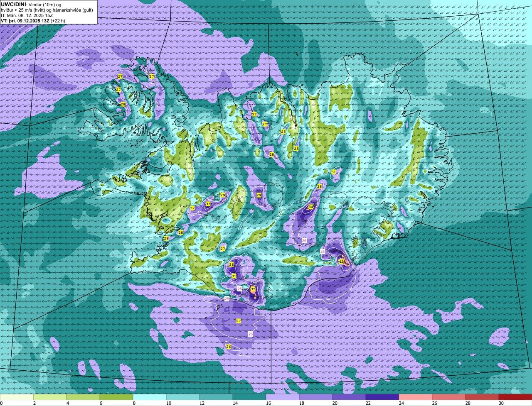Viewport: 532px width, 406px height.
Task: Click the 31 gust label directly below 36
Action: coord(234,276)
